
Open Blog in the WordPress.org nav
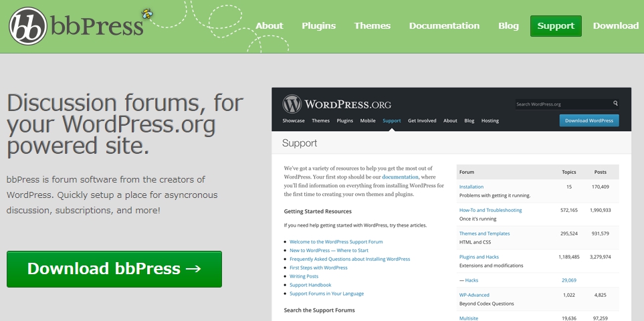tap(469, 120)
